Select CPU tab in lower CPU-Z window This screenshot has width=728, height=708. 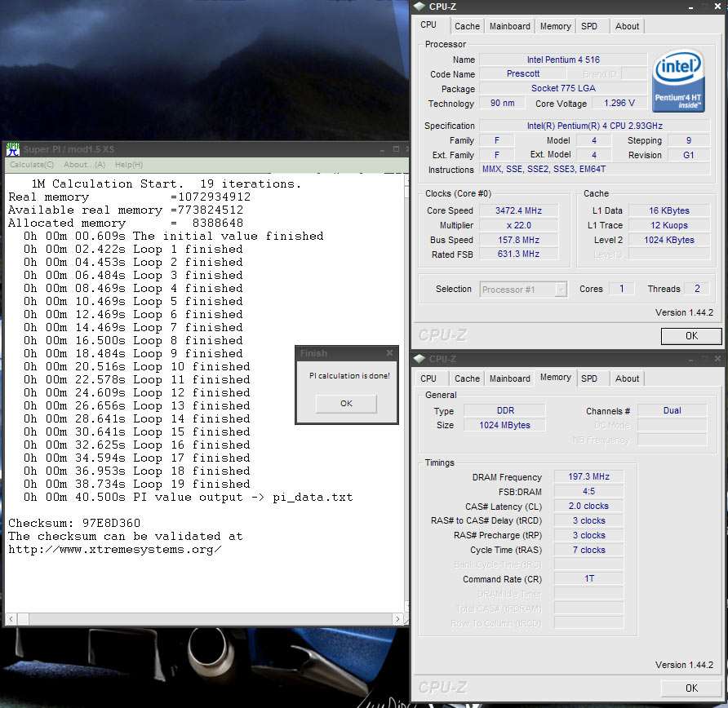click(x=428, y=378)
